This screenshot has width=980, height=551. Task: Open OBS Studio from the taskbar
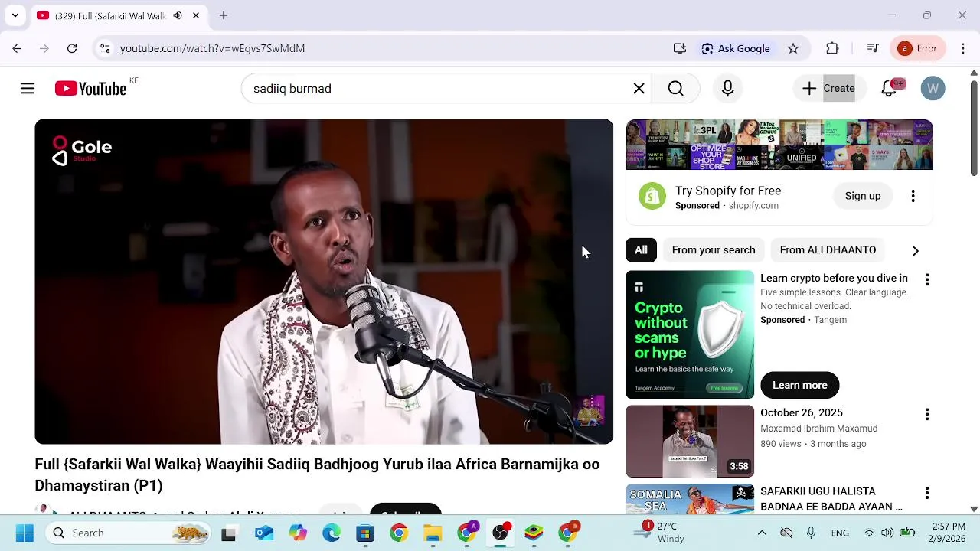pyautogui.click(x=500, y=533)
